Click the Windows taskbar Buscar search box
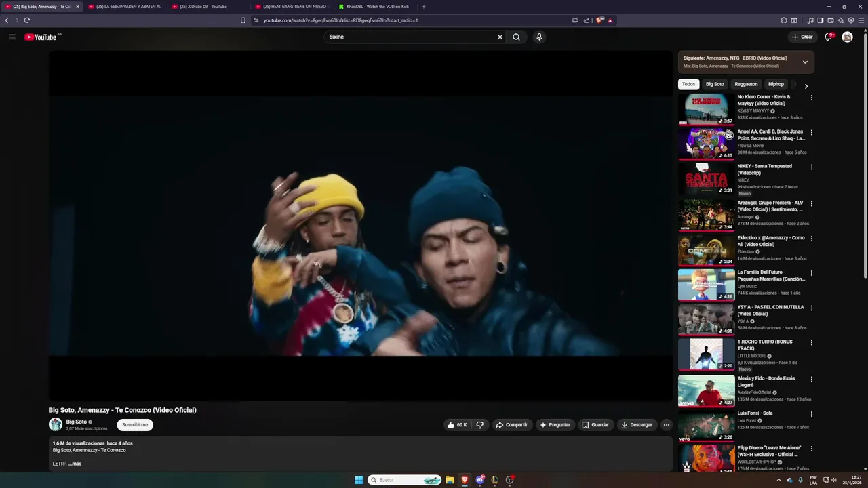 (x=406, y=480)
